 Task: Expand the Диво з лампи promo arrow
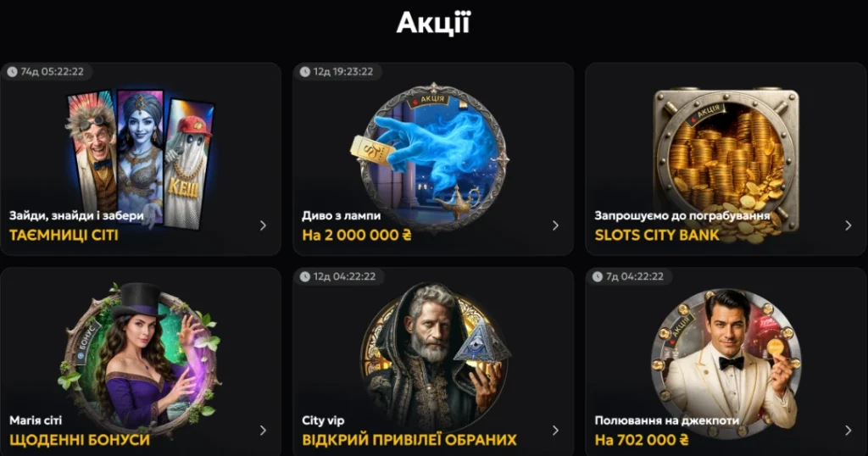555,225
